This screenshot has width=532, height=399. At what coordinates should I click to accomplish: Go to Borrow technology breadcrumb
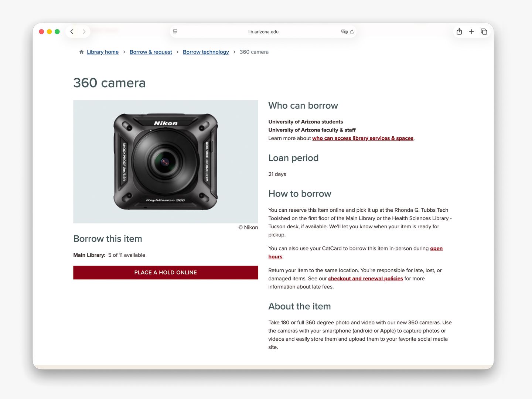click(206, 52)
